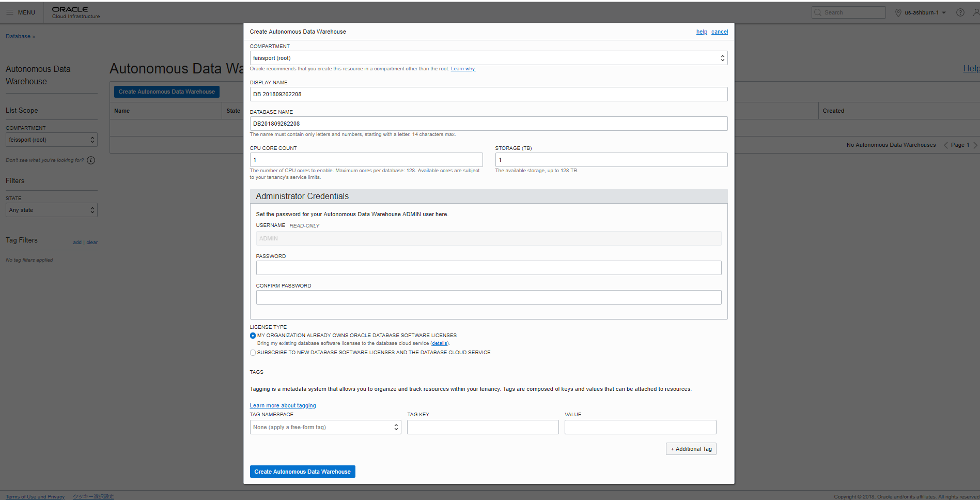Image resolution: width=980 pixels, height=500 pixels.
Task: Click the Additional Tag button
Action: [691, 449]
